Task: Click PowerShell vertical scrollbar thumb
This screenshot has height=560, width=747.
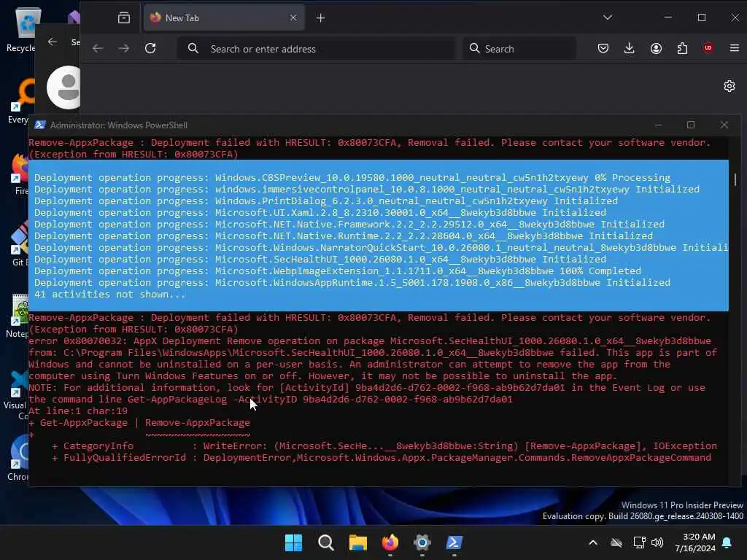Action: pos(735,179)
